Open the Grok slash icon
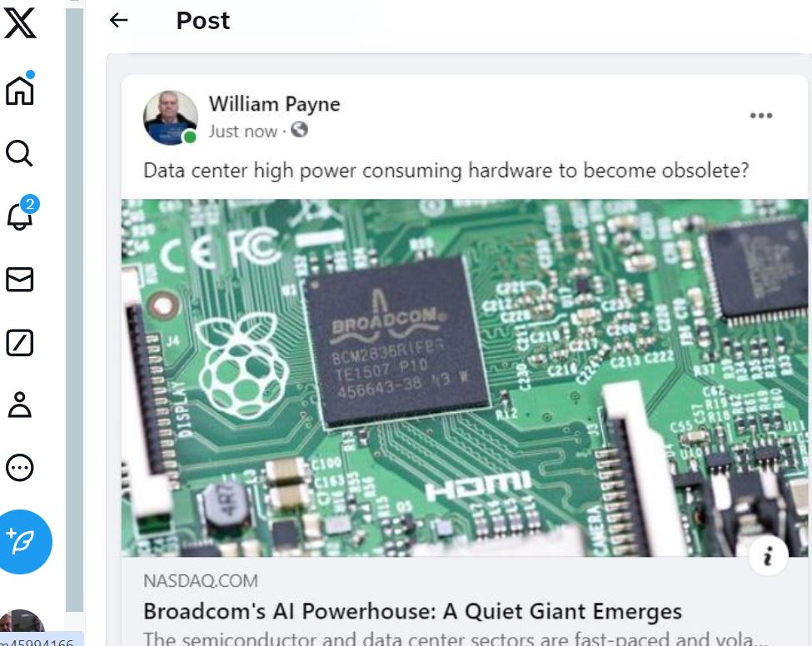 (x=20, y=343)
